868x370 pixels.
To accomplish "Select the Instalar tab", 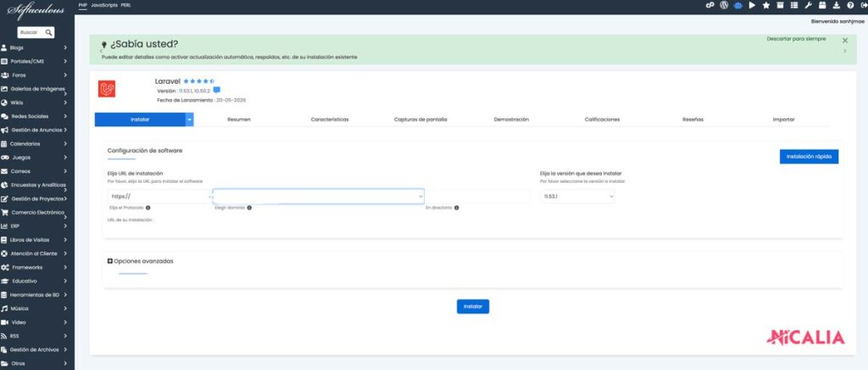I will [x=140, y=119].
